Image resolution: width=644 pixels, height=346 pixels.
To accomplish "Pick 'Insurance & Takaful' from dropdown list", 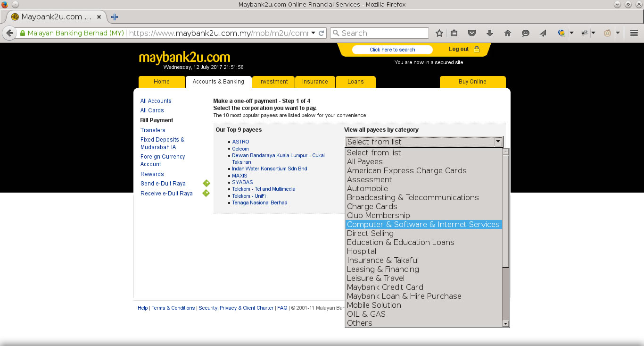I will (423, 260).
